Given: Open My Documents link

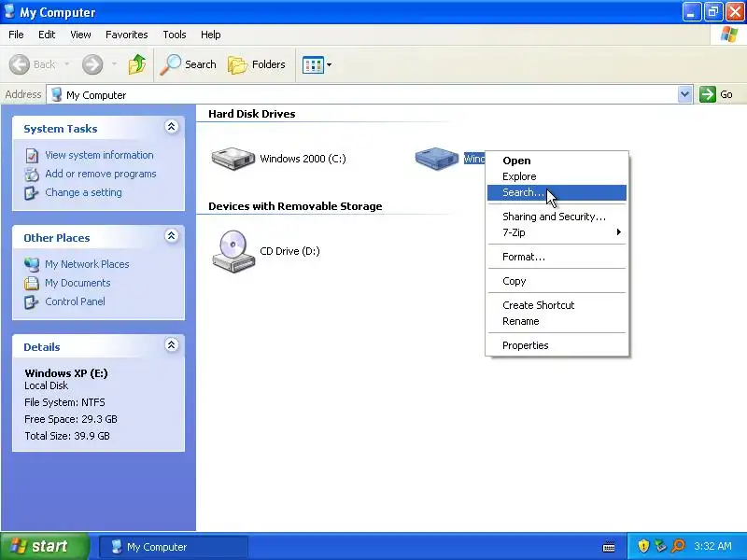Looking at the screenshot, I should (x=78, y=283).
